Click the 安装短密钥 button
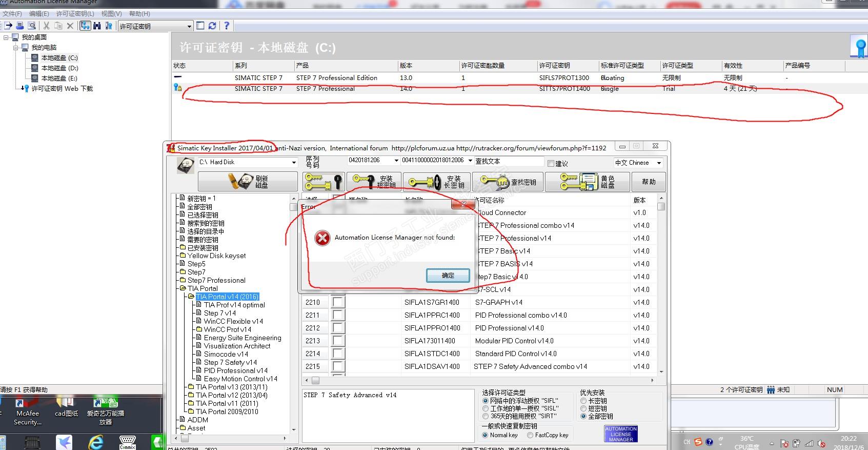The image size is (868, 450). pyautogui.click(x=375, y=182)
